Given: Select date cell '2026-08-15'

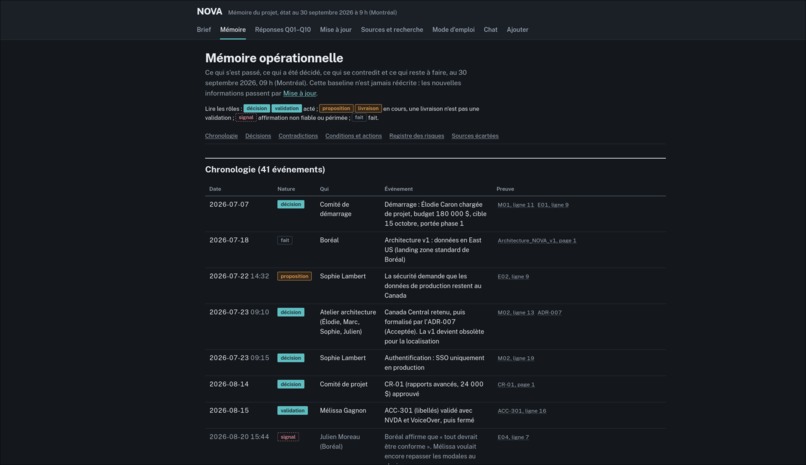Looking at the screenshot, I should (229, 411).
